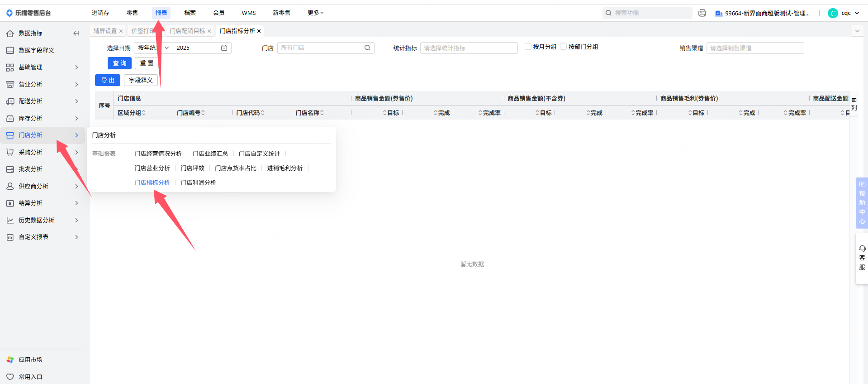Click the 乐檬零售后台 logo icon

pos(9,13)
